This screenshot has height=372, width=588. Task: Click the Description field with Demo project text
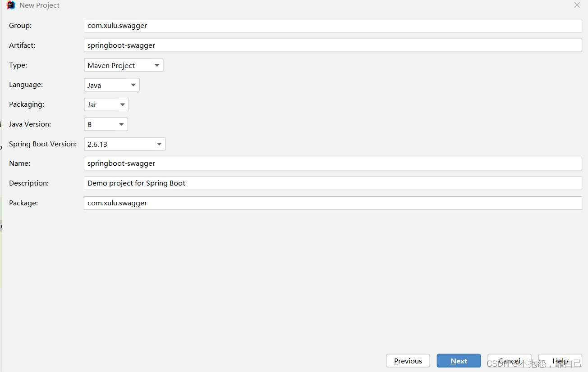pos(316,183)
